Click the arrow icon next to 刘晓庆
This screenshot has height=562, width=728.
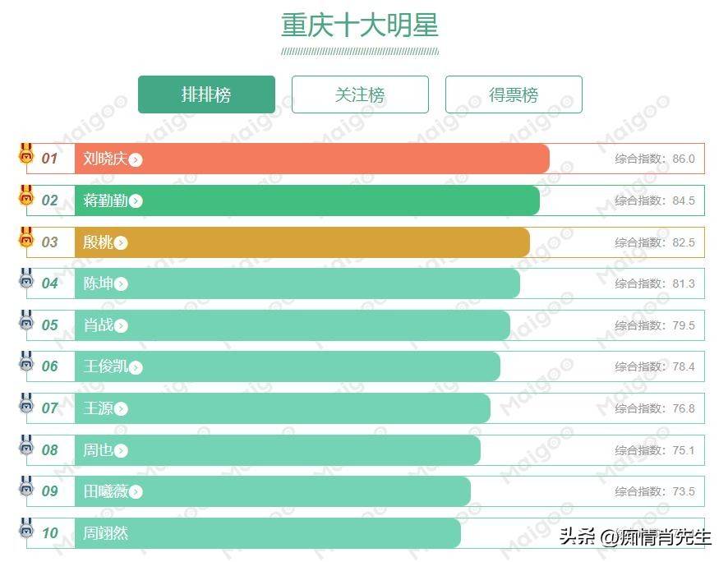coord(136,159)
